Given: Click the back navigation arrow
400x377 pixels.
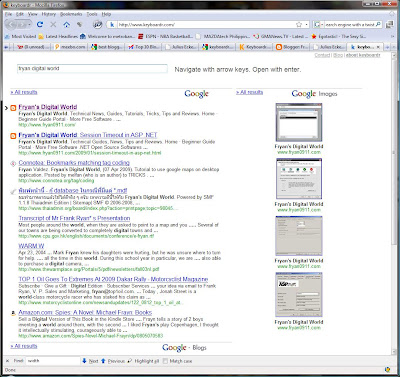Looking at the screenshot, I should pyautogui.click(x=12, y=25).
